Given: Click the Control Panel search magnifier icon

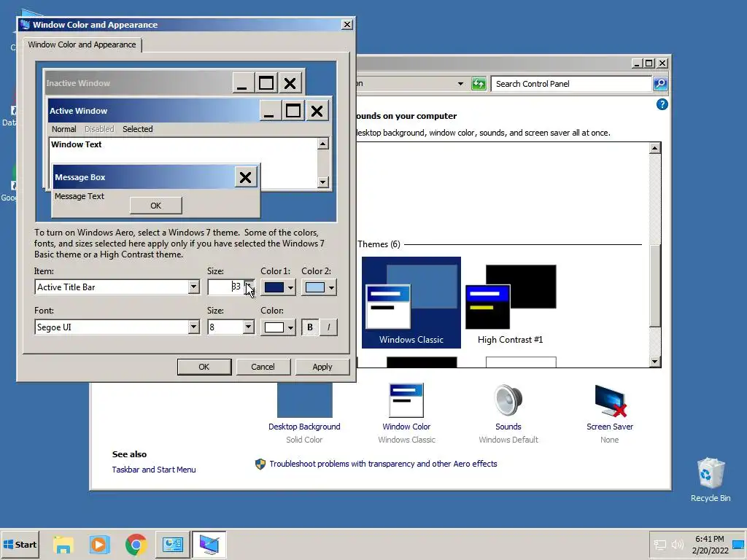Looking at the screenshot, I should click(660, 84).
